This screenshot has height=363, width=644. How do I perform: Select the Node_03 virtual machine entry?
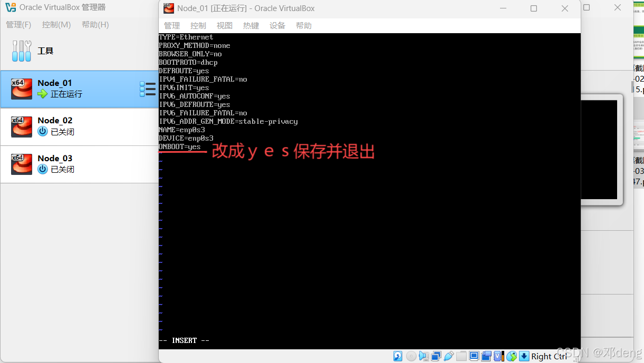80,164
